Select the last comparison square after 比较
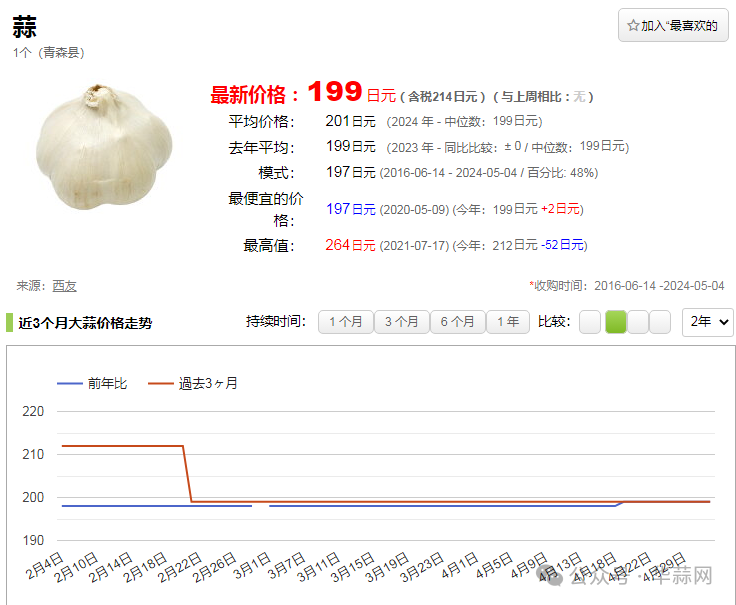Image resolution: width=736 pixels, height=605 pixels. click(x=661, y=322)
